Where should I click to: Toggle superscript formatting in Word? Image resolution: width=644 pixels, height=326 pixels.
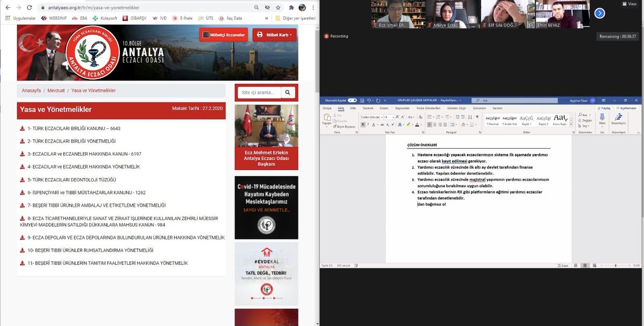pos(392,124)
